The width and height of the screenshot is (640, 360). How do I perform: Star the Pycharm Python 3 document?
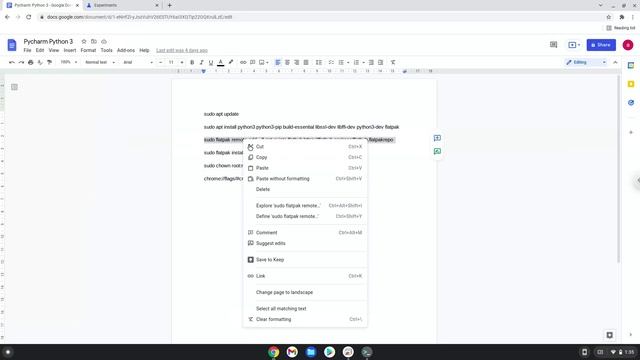click(x=84, y=42)
